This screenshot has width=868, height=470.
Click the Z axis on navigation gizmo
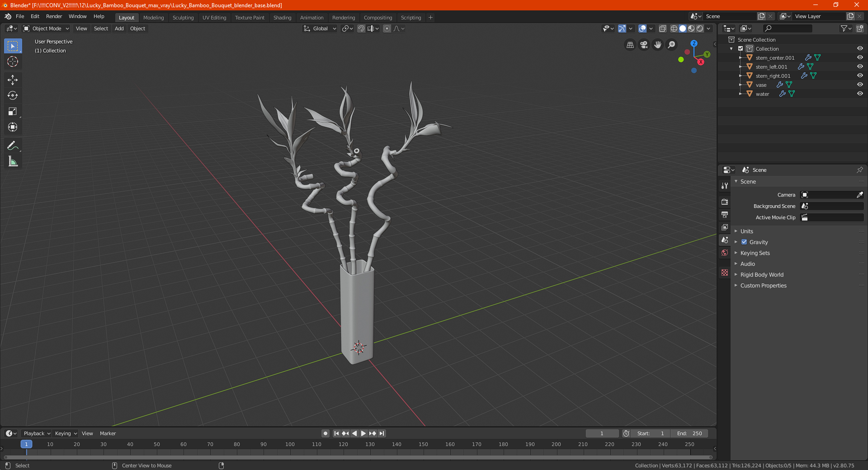click(x=694, y=43)
